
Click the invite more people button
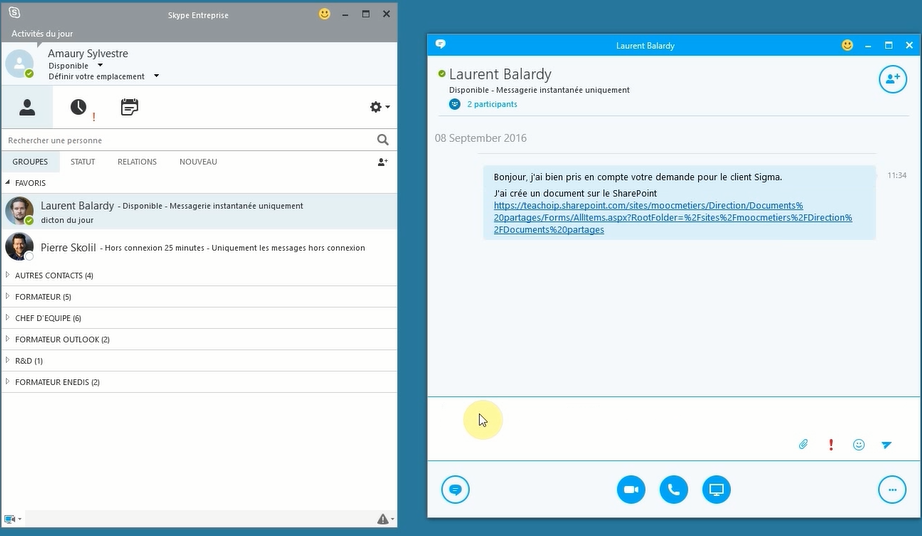pyautogui.click(x=893, y=79)
